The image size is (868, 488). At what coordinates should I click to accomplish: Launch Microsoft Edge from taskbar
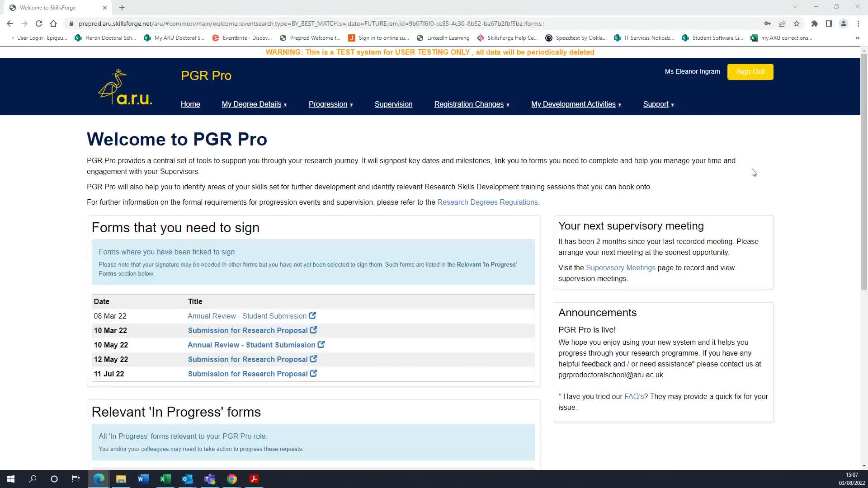point(99,479)
